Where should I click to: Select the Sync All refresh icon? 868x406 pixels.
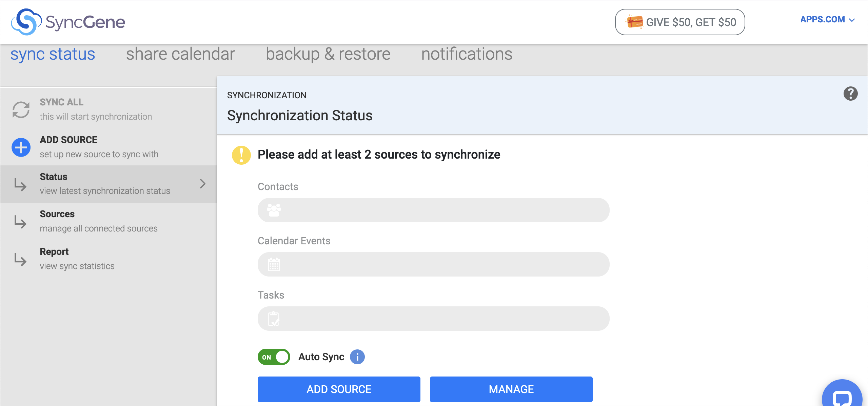tap(21, 108)
